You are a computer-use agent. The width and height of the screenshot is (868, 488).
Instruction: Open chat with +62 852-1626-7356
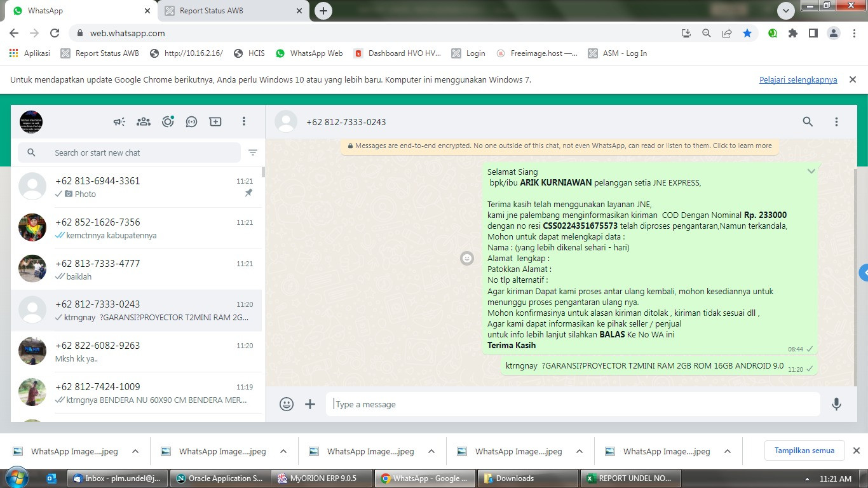(137, 228)
